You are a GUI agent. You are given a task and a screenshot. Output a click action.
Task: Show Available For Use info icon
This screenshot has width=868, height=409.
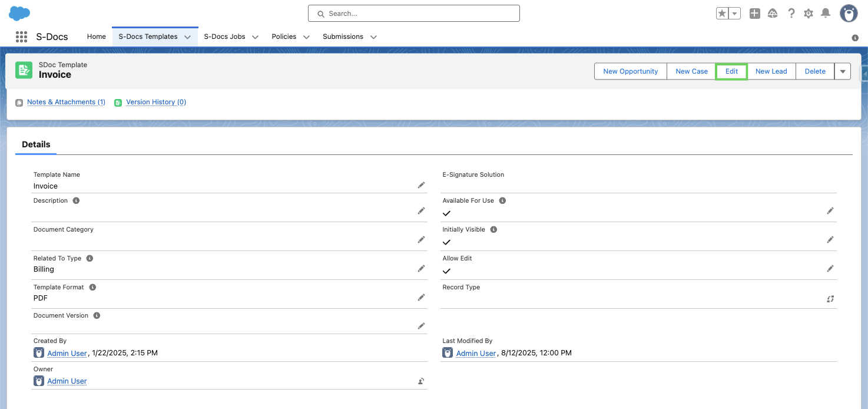tap(502, 200)
